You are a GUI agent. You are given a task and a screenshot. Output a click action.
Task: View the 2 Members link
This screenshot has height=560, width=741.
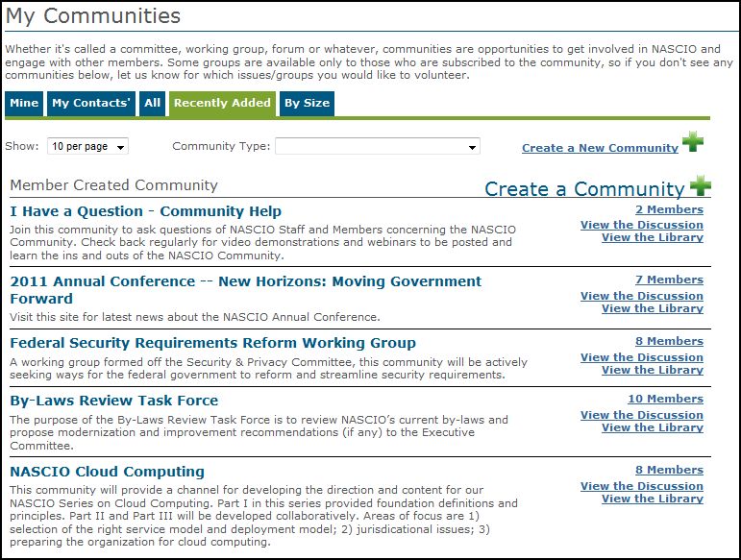coord(669,209)
